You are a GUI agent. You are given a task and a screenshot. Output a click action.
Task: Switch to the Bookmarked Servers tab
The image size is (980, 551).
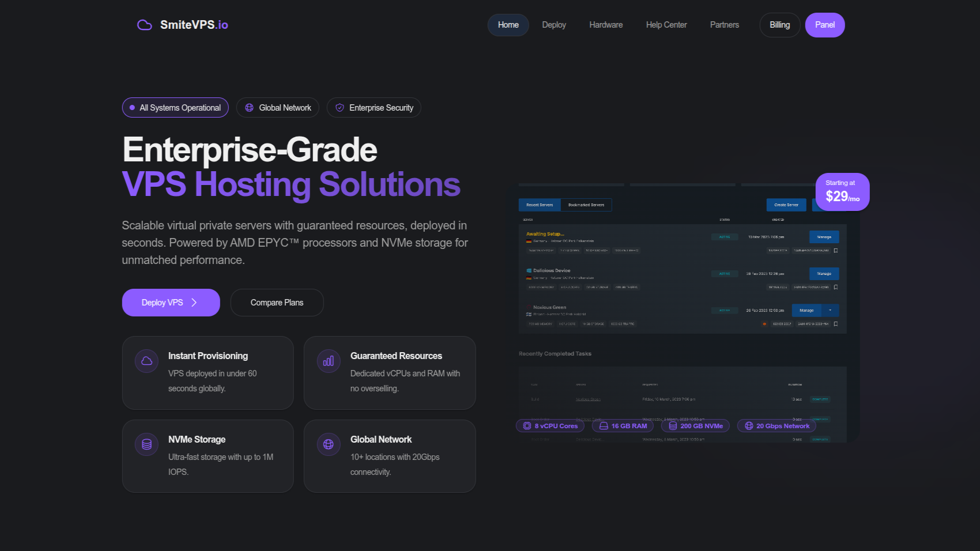[x=586, y=205]
